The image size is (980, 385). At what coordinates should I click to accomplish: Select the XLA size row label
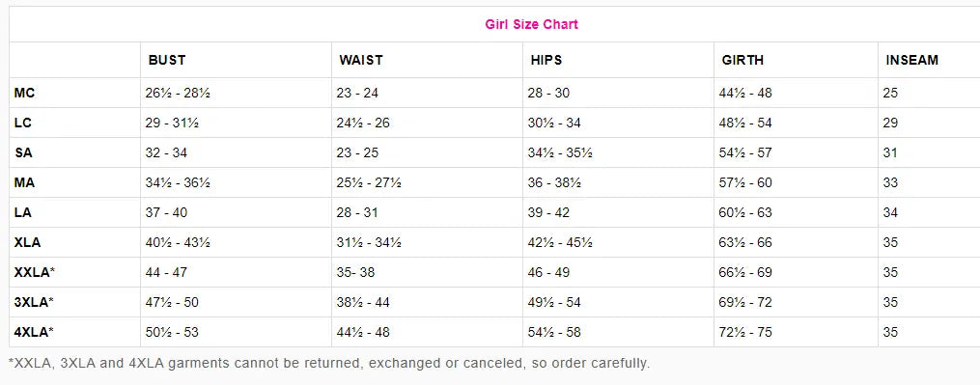pyautogui.click(x=27, y=242)
